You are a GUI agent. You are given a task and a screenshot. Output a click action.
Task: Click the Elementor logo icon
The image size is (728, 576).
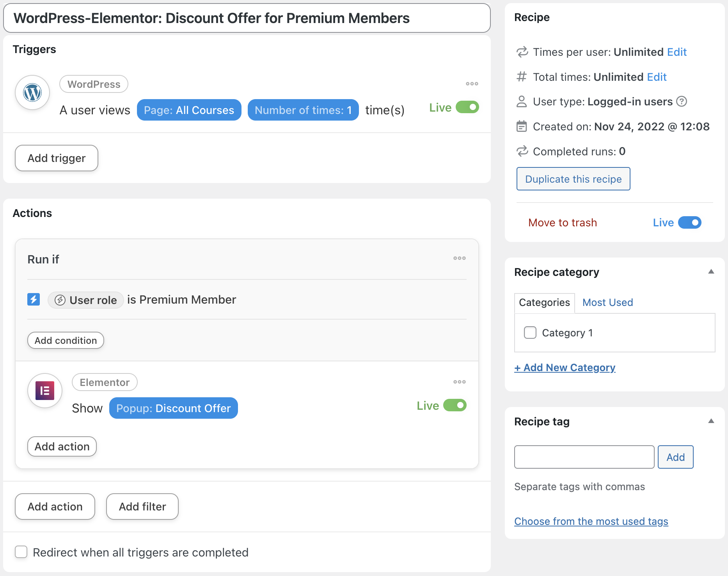pyautogui.click(x=45, y=391)
